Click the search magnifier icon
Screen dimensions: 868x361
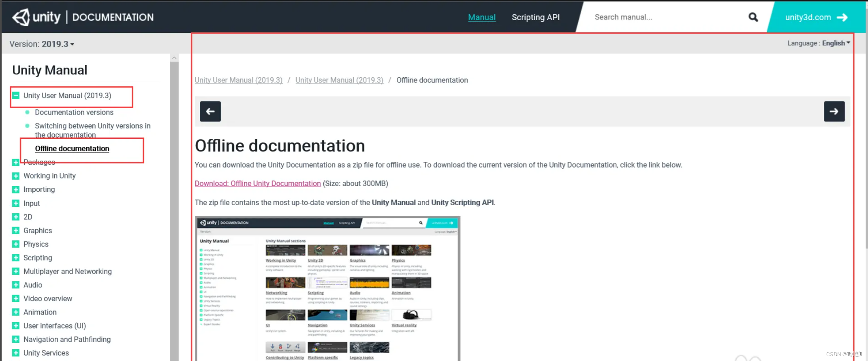click(x=753, y=17)
